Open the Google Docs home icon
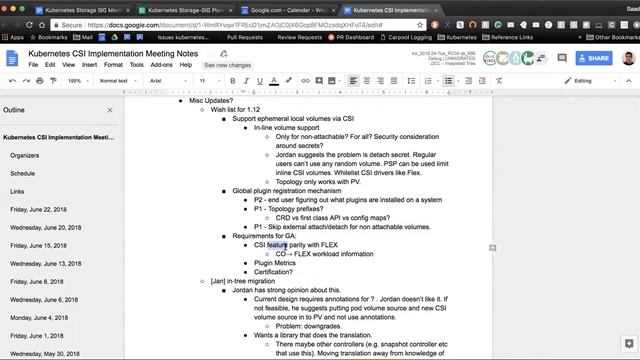Screen dimensions: 640x360 pyautogui.click(x=12, y=58)
